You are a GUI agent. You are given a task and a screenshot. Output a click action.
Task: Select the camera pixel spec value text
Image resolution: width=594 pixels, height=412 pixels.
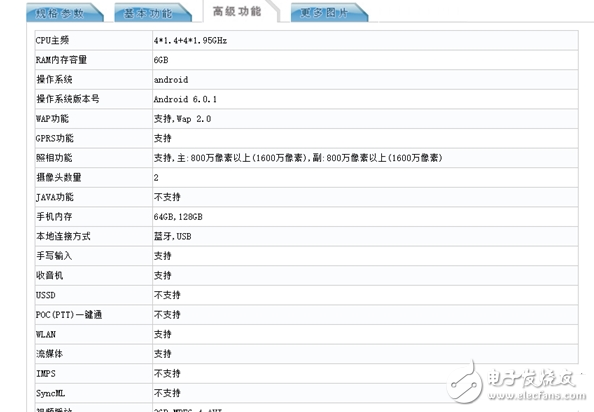[298, 158]
